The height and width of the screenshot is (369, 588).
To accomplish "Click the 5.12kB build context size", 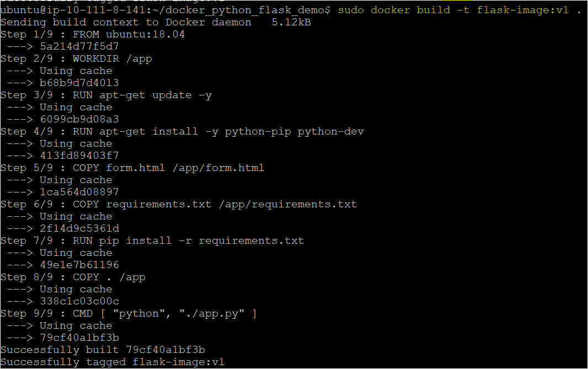I will [291, 23].
